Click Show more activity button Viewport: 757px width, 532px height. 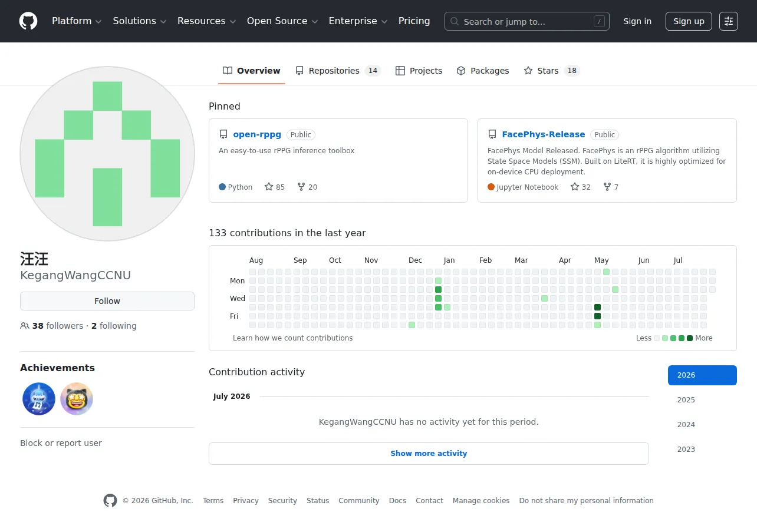pyautogui.click(x=429, y=454)
